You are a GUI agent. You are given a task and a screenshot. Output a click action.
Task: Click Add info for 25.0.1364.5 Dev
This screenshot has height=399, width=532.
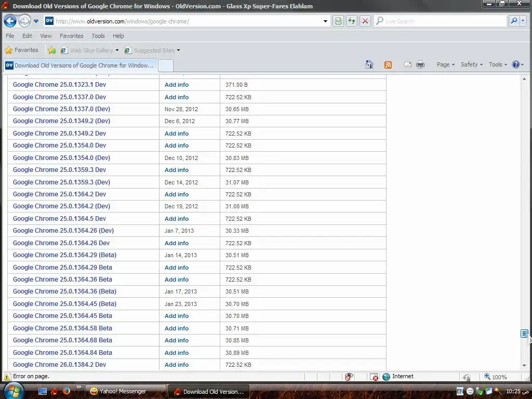coord(177,219)
